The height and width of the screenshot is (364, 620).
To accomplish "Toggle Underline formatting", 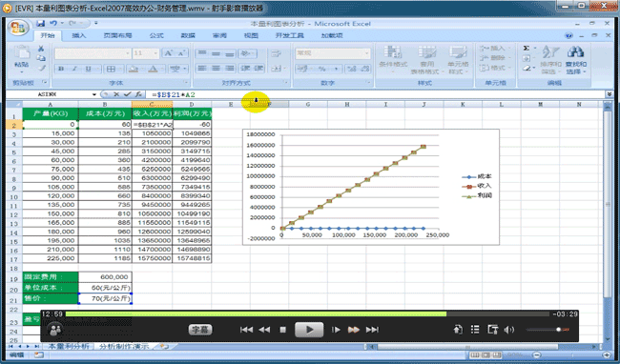I will (88, 69).
